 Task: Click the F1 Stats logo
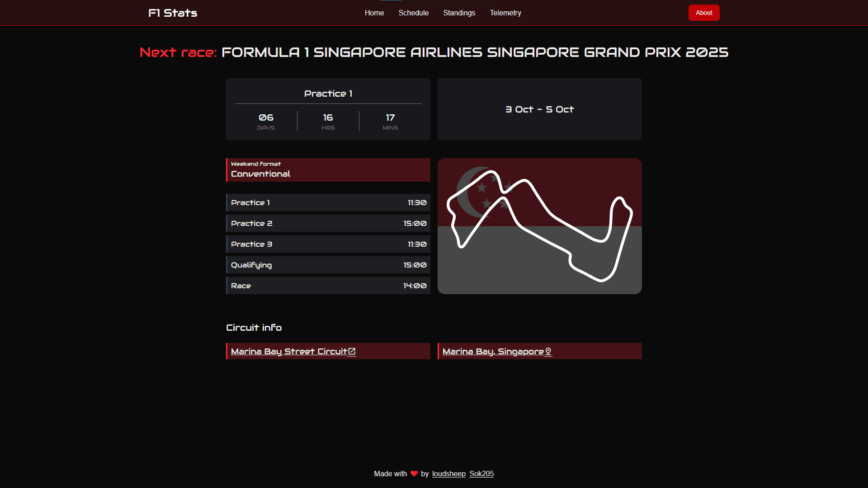point(173,13)
